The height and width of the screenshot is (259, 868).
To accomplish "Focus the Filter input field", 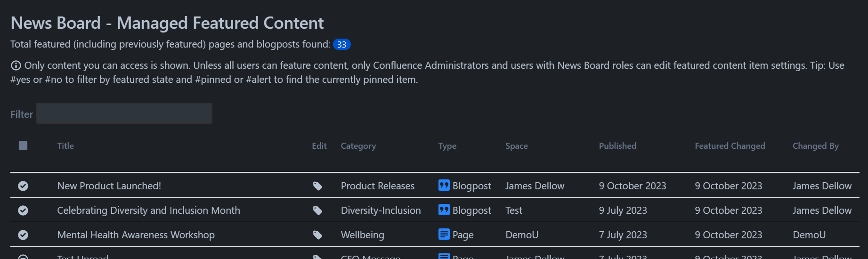I will [x=124, y=113].
